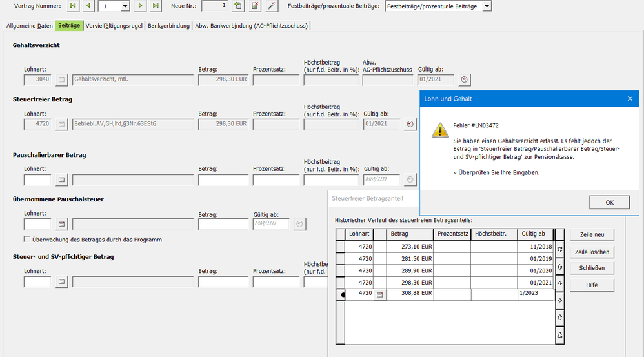644x357 pixels.
Task: Open Lohnart lookup in Steuer- und SV-pflichtiger section
Action: (x=61, y=281)
